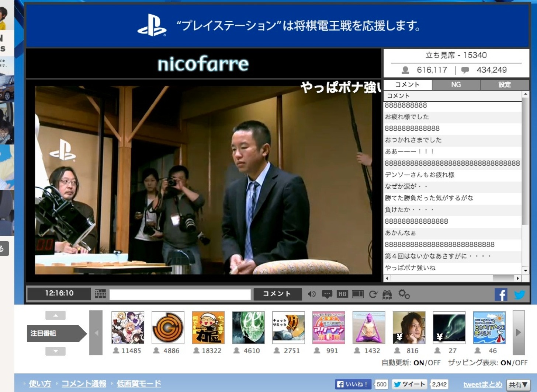Screen dimensions: 537x392
Task: Switch to the NG tab
Action: point(456,85)
